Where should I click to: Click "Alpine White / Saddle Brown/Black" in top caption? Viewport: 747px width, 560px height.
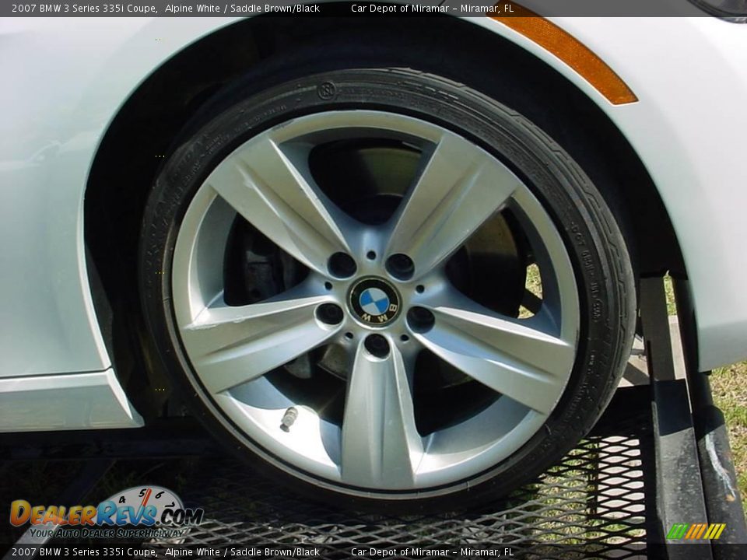pyautogui.click(x=242, y=8)
